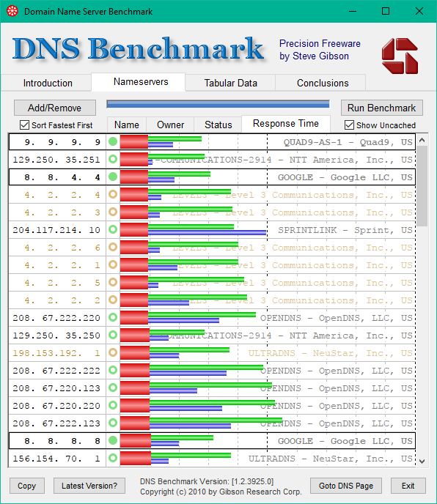Click status circle for 208.67.220.220 row

coord(113,405)
